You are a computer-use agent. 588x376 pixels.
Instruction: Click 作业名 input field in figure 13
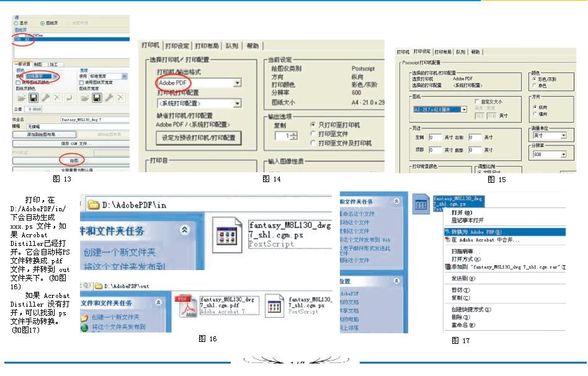96,120
